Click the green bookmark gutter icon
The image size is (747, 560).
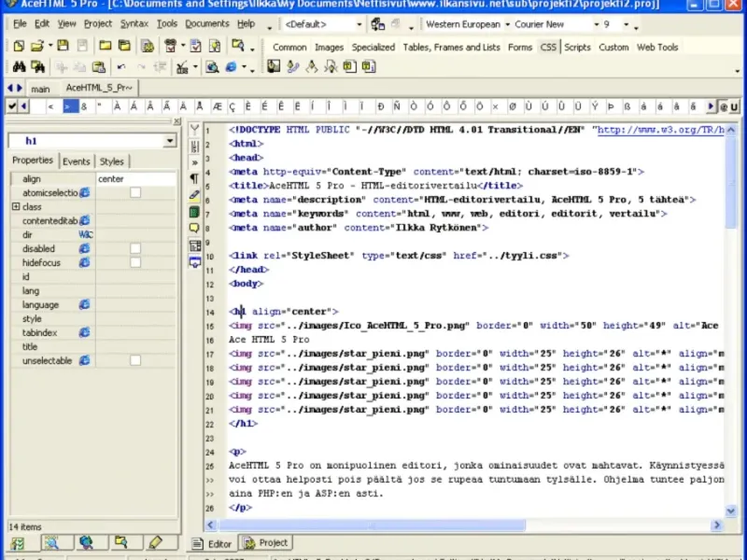coord(194,212)
